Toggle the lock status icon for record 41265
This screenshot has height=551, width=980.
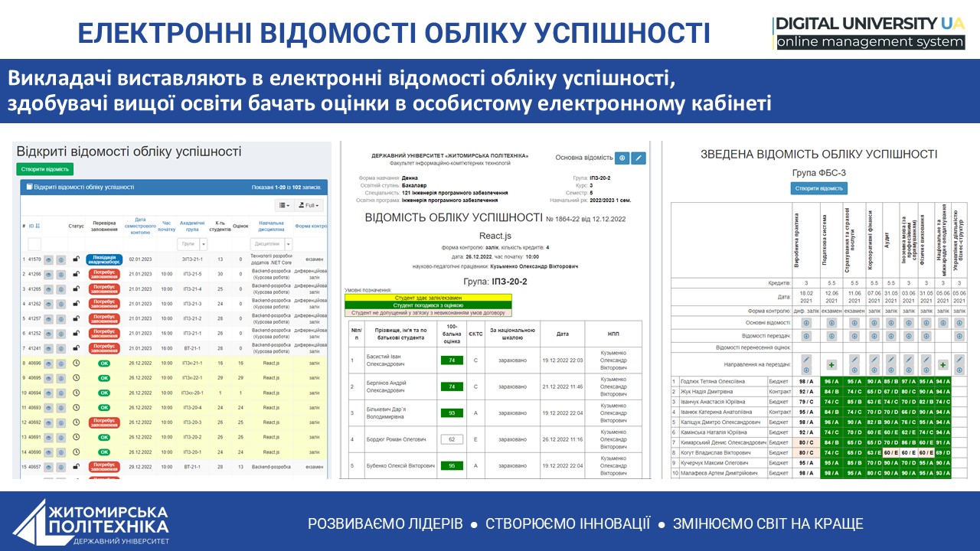click(x=76, y=289)
